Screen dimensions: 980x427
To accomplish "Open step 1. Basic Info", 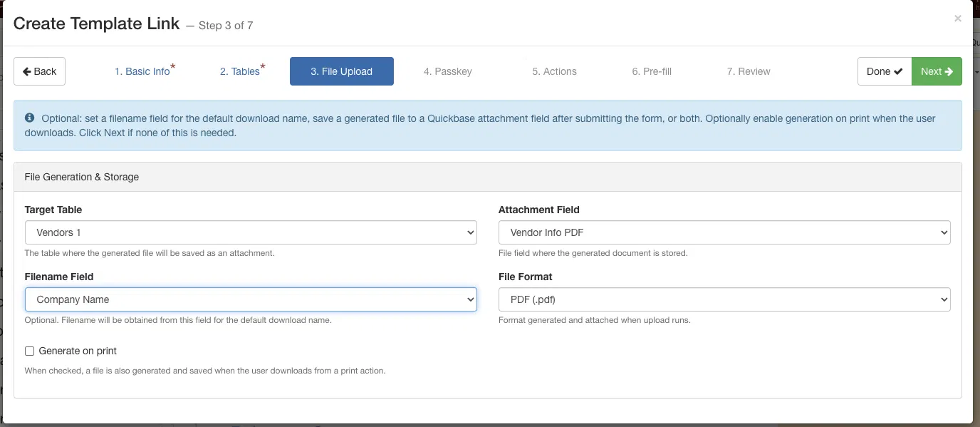I will (x=145, y=71).
